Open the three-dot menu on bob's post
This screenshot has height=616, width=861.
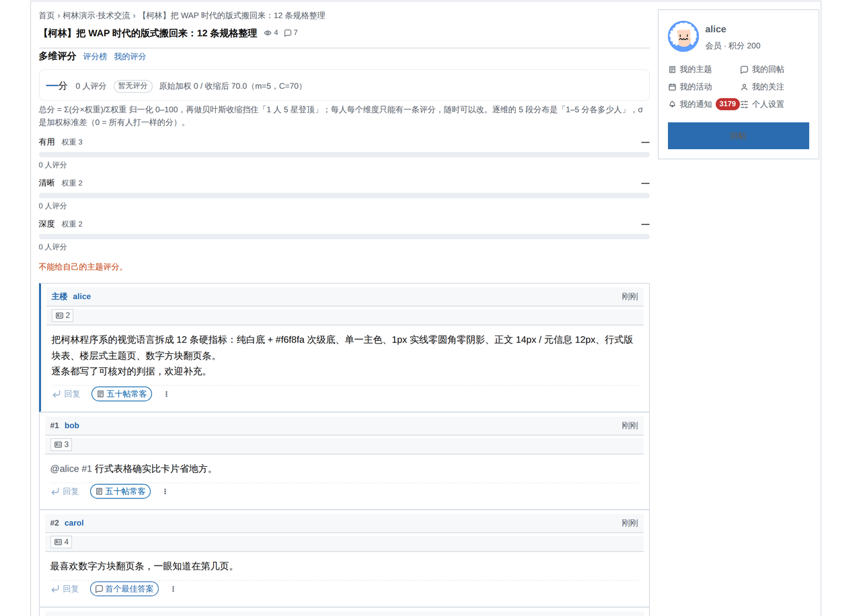point(165,492)
